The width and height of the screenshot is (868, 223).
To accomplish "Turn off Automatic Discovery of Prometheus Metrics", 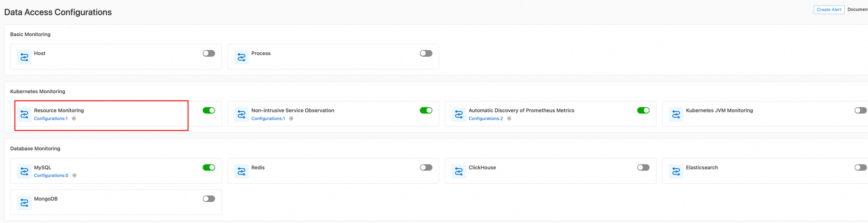I will pyautogui.click(x=643, y=110).
